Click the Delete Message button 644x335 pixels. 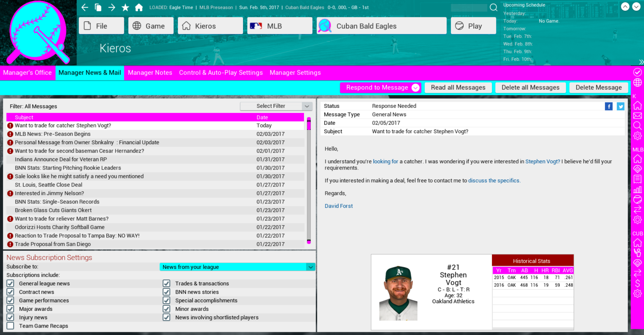599,87
